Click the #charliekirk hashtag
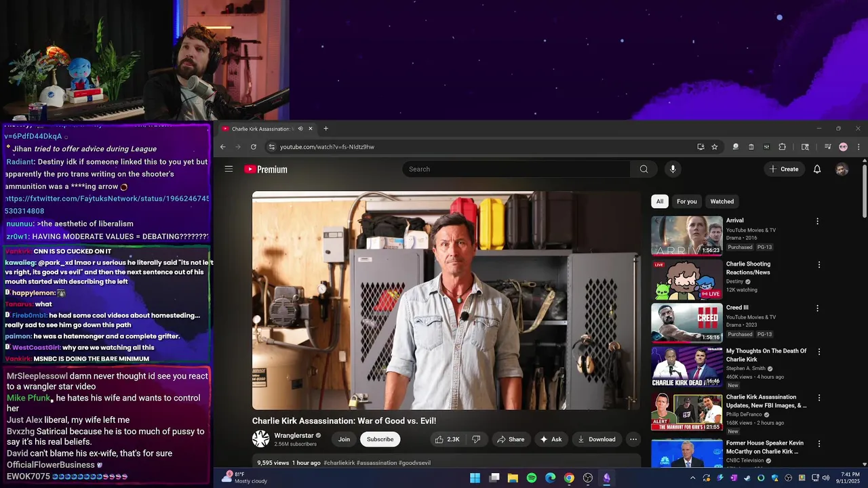868x488 pixels. pyautogui.click(x=339, y=463)
